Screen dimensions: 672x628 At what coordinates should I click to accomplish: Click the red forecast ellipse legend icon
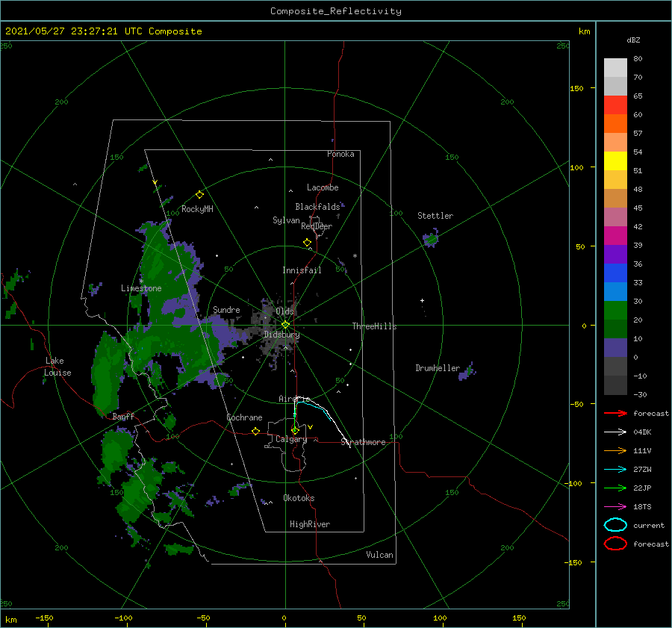615,544
